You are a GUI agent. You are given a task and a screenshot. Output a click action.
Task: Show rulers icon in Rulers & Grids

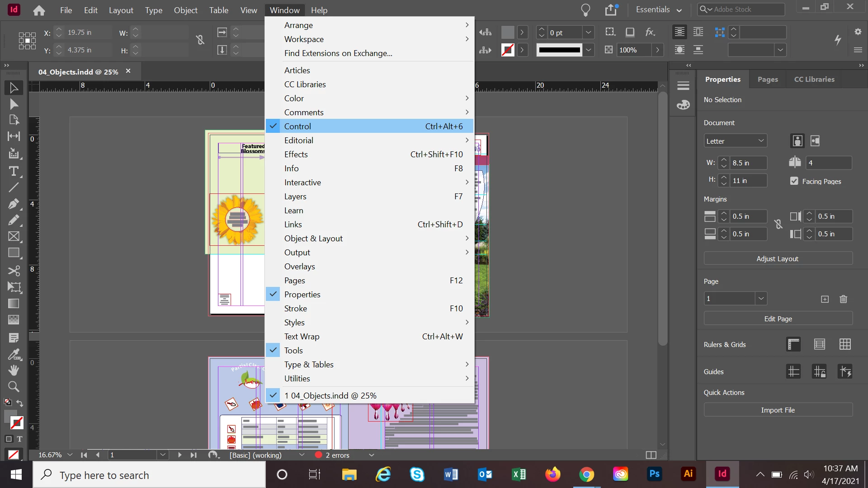793,344
